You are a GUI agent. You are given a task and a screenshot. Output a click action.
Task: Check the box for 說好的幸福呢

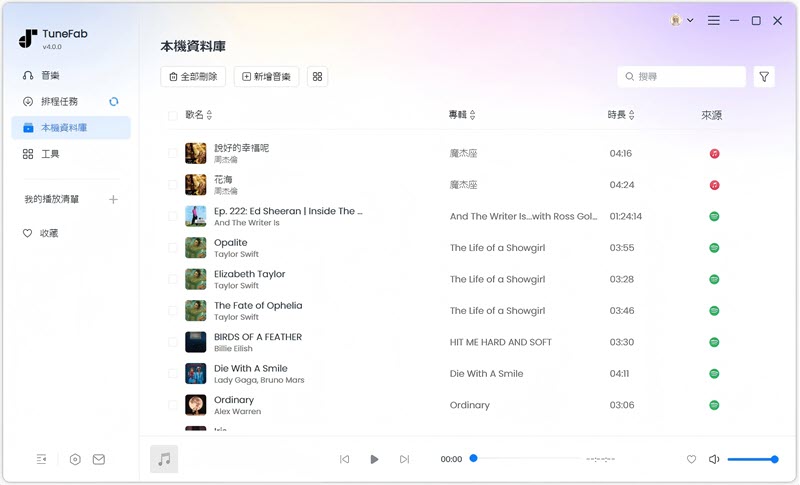pyautogui.click(x=173, y=153)
